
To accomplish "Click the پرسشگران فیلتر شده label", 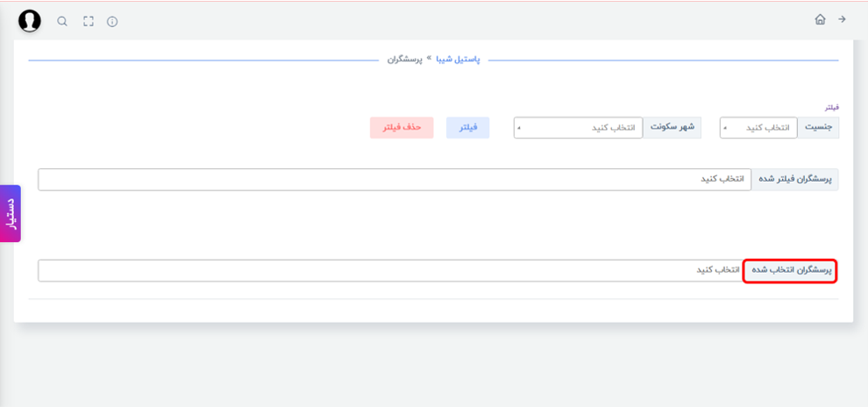I will [x=795, y=180].
